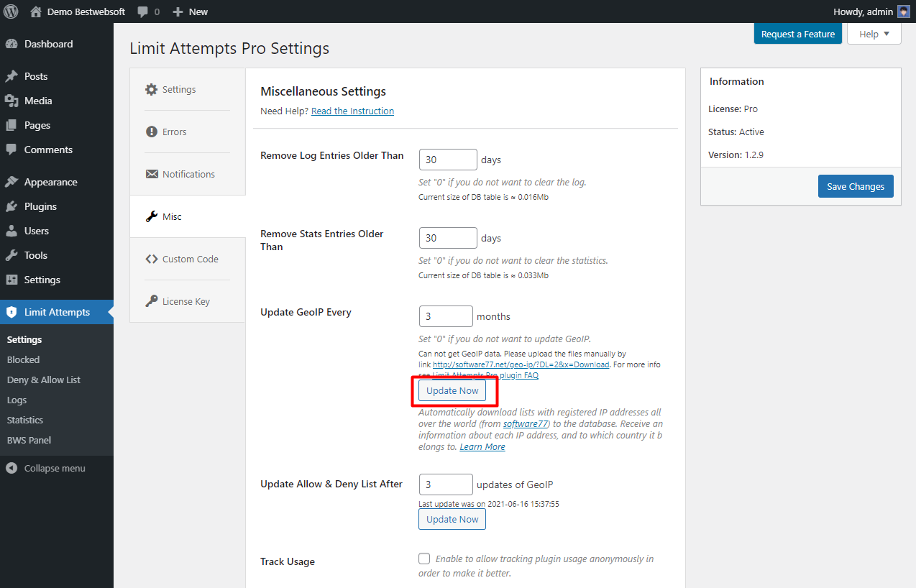Open the Statistics submenu item
The width and height of the screenshot is (916, 588).
coord(25,420)
